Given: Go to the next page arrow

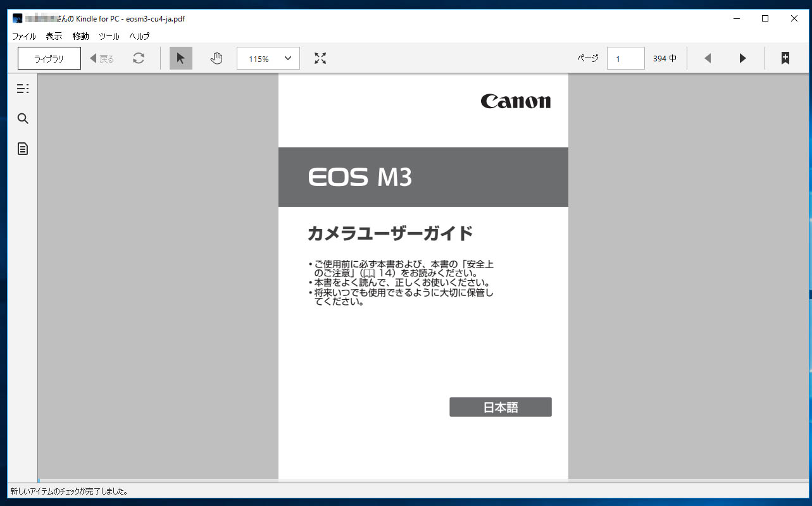Looking at the screenshot, I should [x=743, y=58].
